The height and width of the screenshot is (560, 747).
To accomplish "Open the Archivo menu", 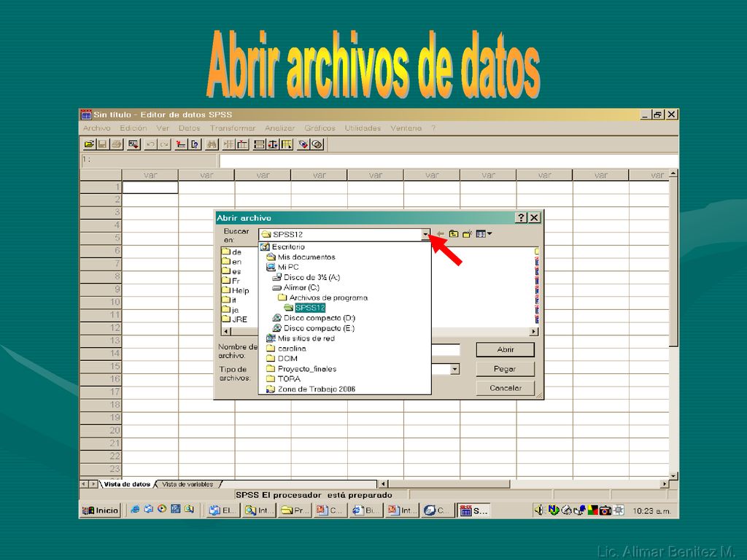I will tap(97, 128).
